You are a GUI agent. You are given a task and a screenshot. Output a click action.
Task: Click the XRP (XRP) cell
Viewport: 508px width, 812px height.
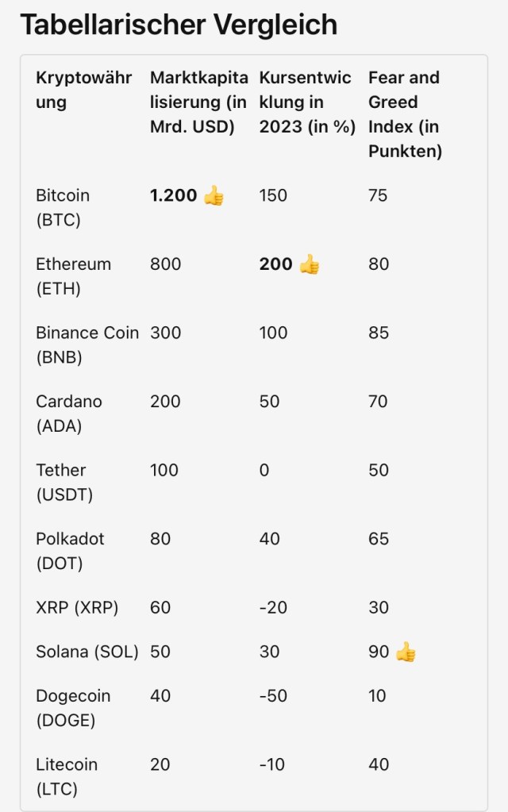[x=77, y=608]
